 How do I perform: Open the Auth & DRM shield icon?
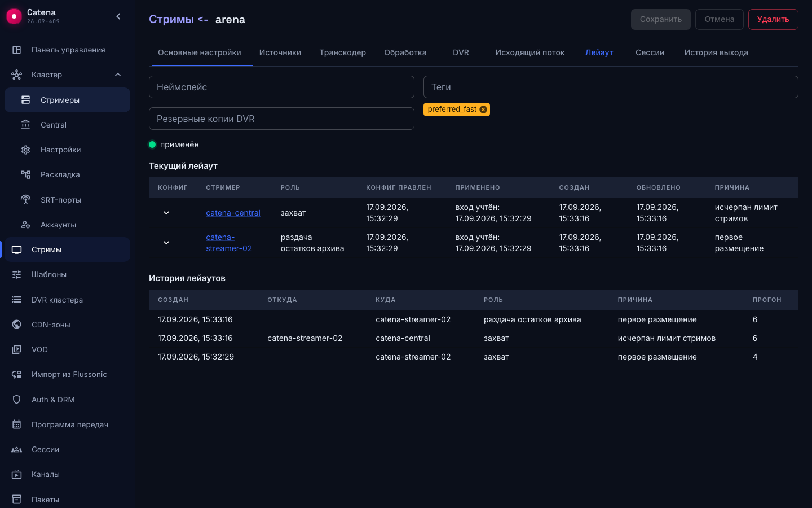pyautogui.click(x=17, y=400)
